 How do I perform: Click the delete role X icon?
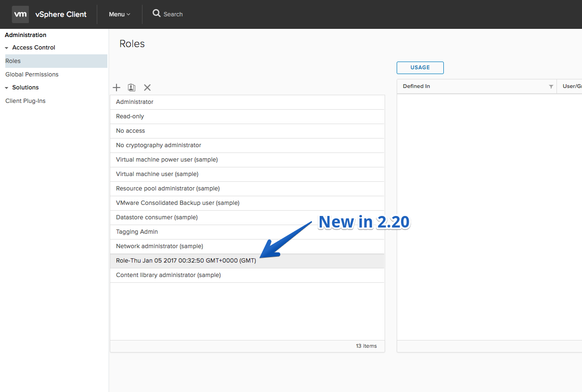(147, 88)
